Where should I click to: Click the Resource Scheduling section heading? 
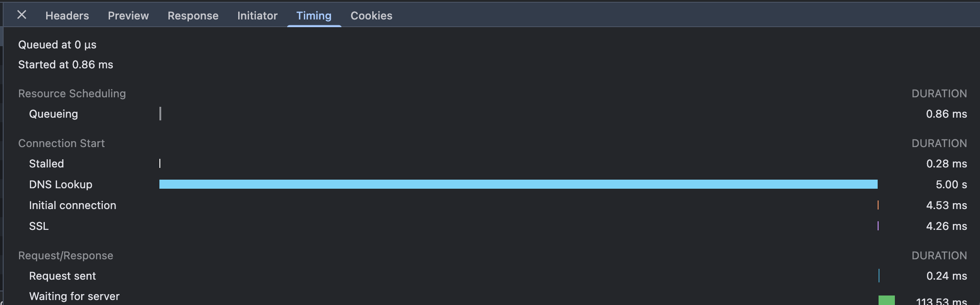[x=72, y=94]
